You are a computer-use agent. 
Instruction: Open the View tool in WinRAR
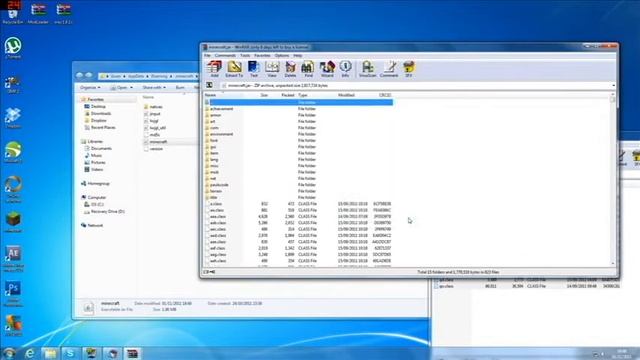tap(272, 69)
